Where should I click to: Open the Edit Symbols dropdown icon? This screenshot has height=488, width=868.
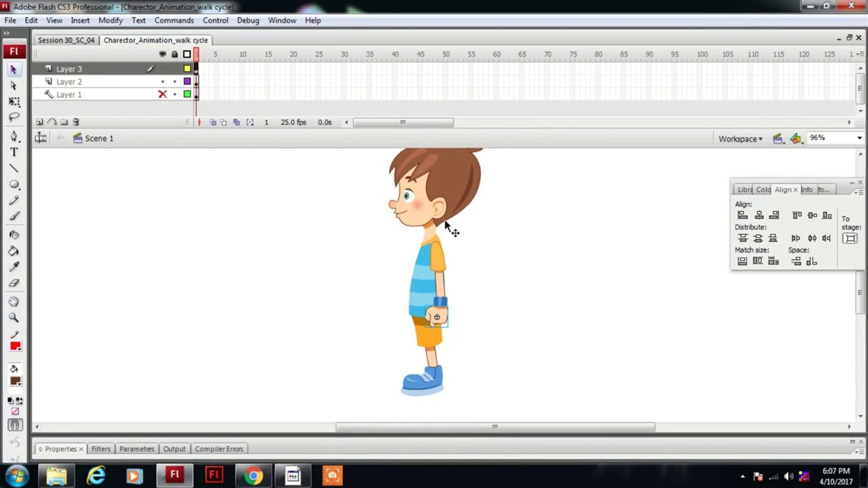coord(796,139)
